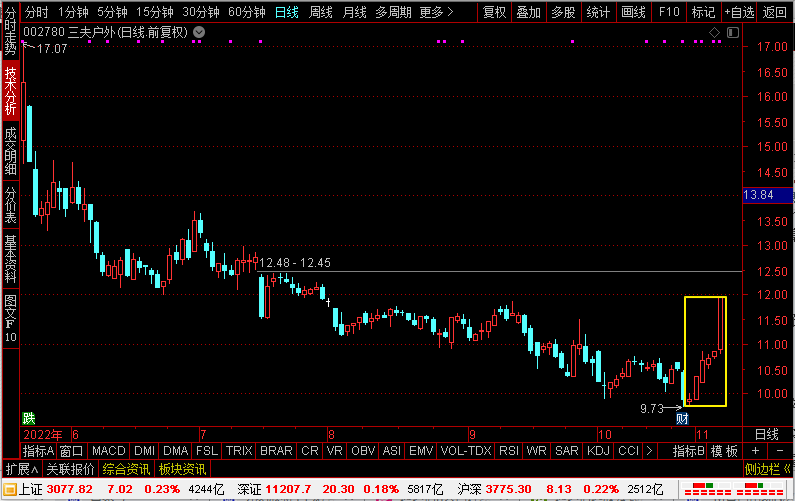Expand the dropdown arrow beside stock name 三夫户外
Viewport: 795px width, 501px height.
point(198,32)
